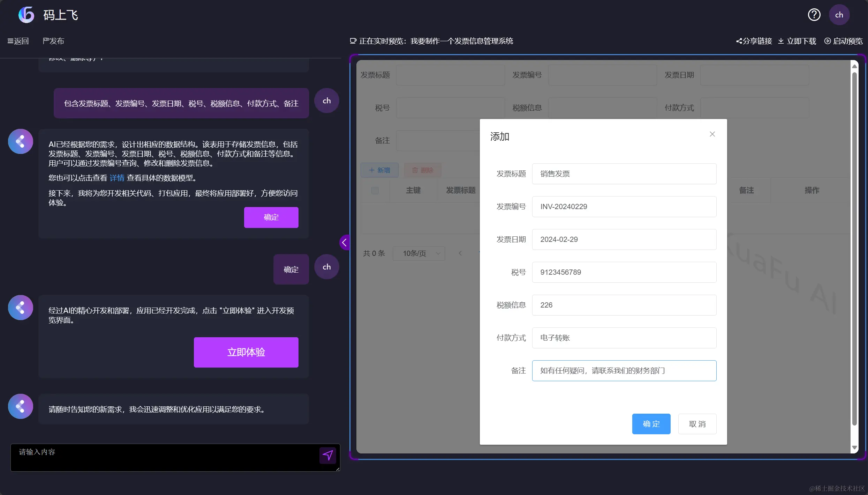Click the previous page arrow in pagination
Viewport: 868px width, 495px height.
(460, 253)
